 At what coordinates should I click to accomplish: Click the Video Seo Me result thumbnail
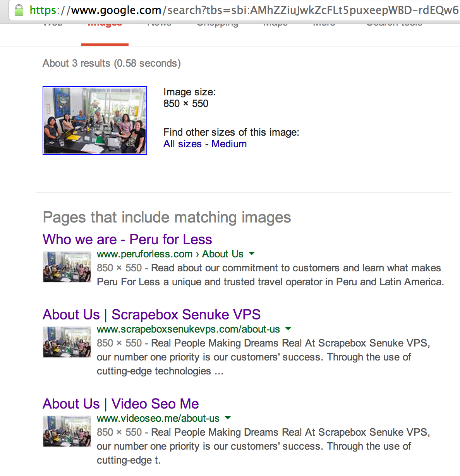(x=67, y=431)
